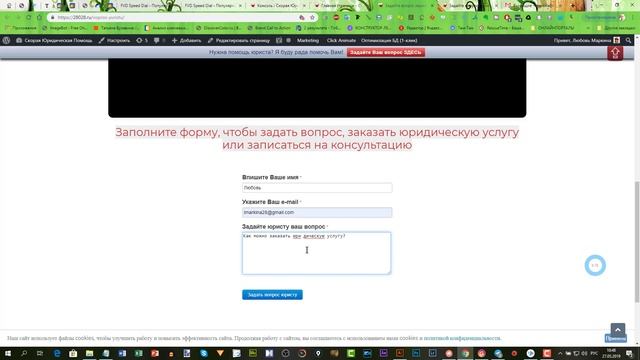Click the red home icon in notification bar

click(x=615, y=53)
